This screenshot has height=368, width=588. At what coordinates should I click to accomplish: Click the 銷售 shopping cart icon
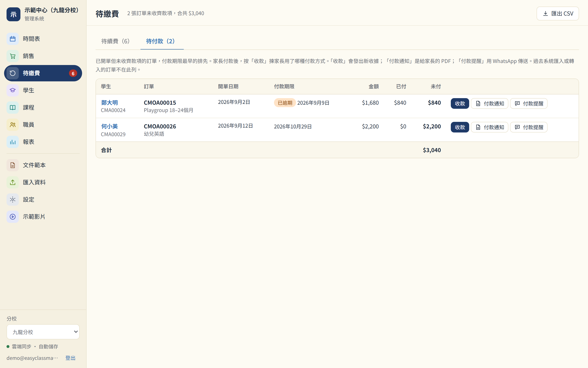pos(13,56)
